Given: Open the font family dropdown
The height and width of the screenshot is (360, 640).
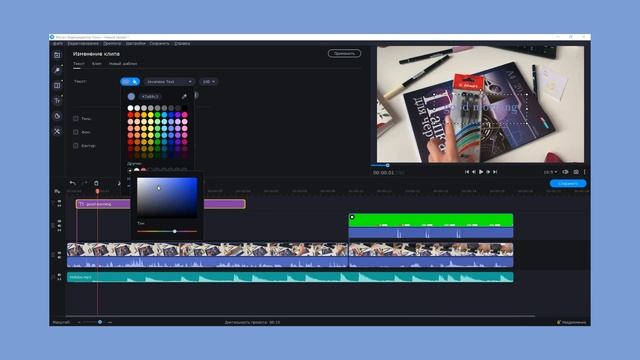Looking at the screenshot, I should [169, 82].
